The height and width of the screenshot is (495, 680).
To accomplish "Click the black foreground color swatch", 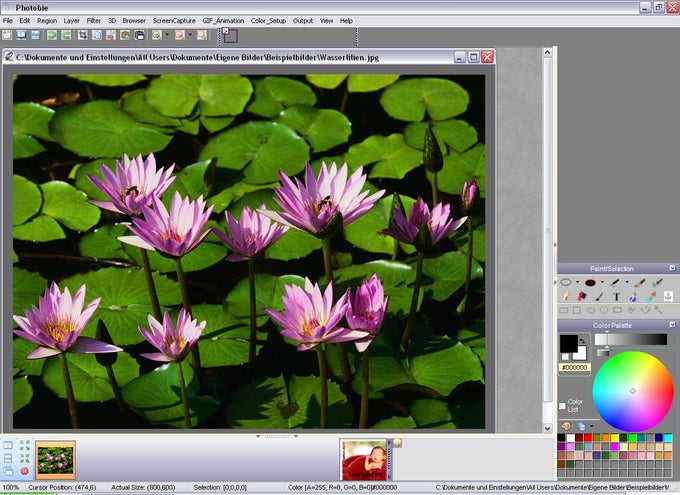I will pyautogui.click(x=568, y=343).
